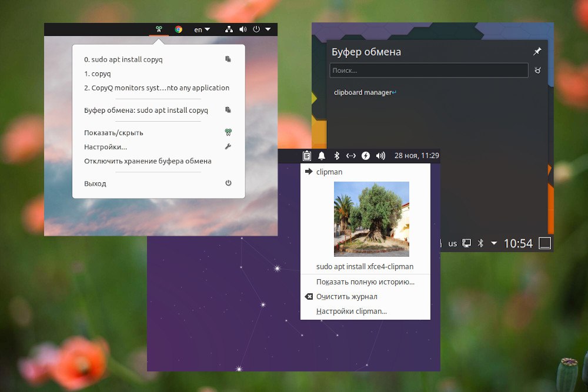Expand the en keyboard layout dropdown
588x392 pixels.
tap(202, 29)
